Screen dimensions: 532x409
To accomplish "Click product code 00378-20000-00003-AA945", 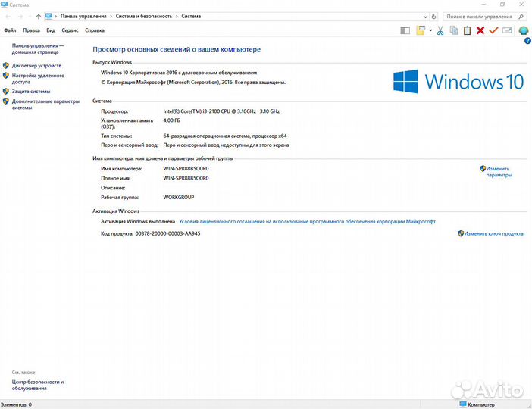I will coord(167,233).
